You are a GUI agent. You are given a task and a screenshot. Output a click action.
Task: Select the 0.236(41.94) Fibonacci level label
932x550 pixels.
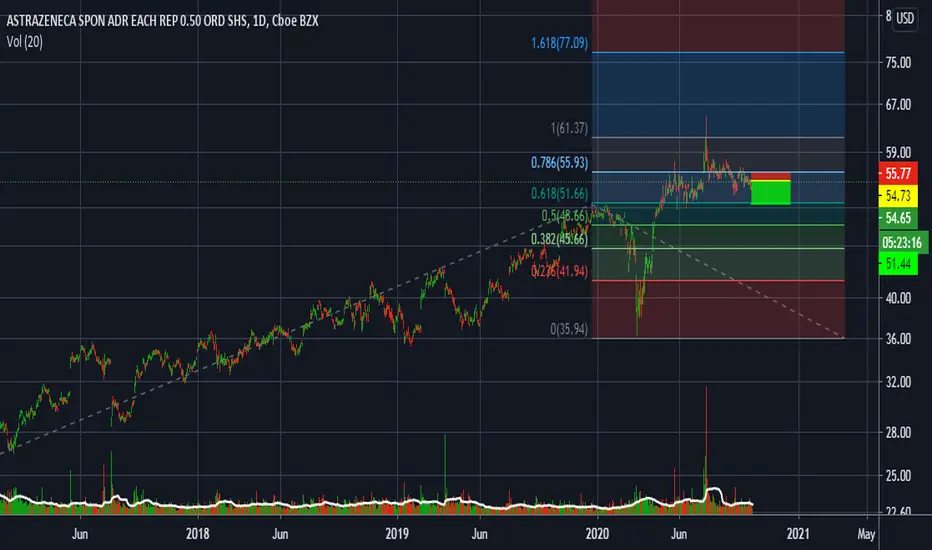click(x=559, y=271)
